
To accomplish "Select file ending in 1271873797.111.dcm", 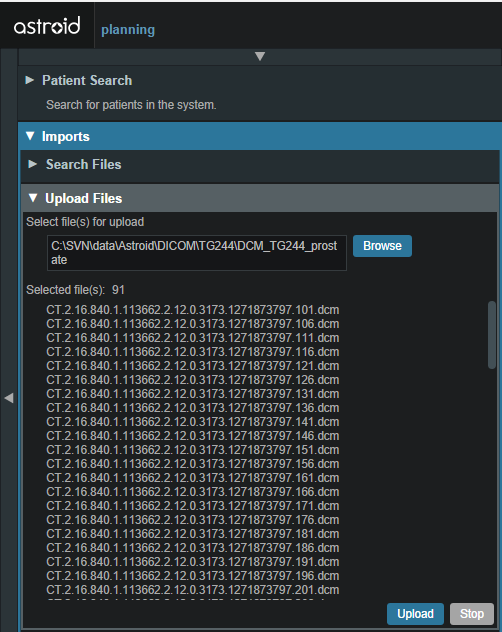I will coord(193,338).
